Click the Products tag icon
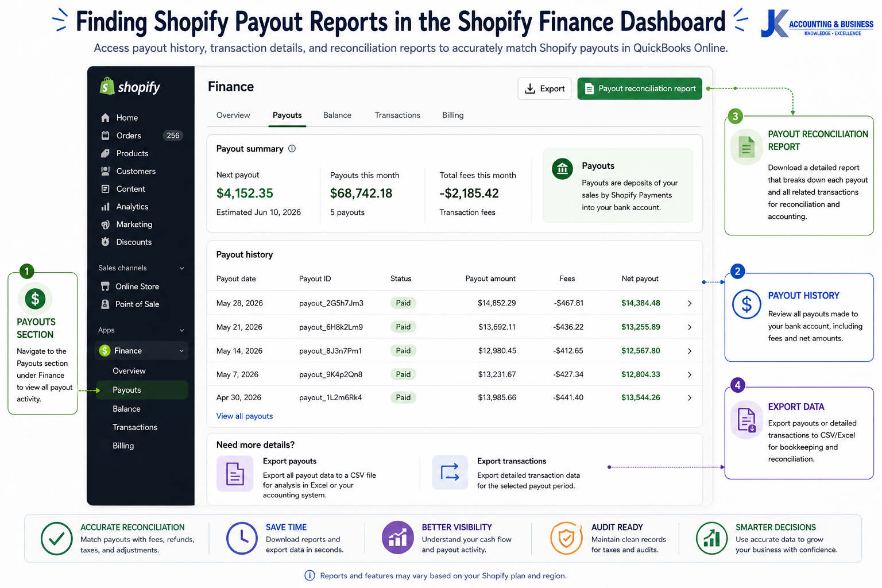 tap(105, 153)
